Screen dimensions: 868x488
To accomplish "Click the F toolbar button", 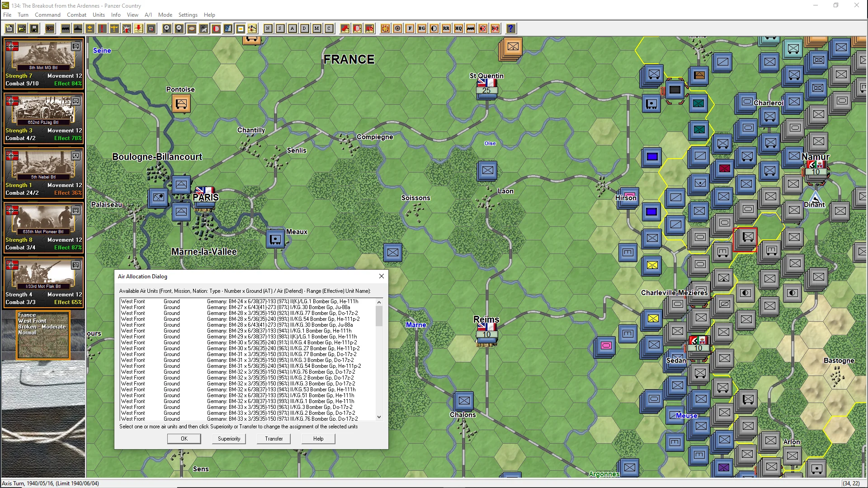I will [410, 28].
